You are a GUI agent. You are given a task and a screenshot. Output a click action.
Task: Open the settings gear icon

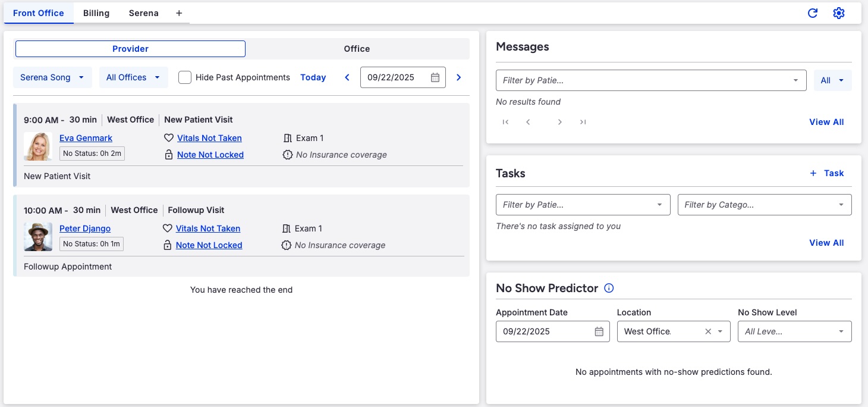click(x=839, y=13)
